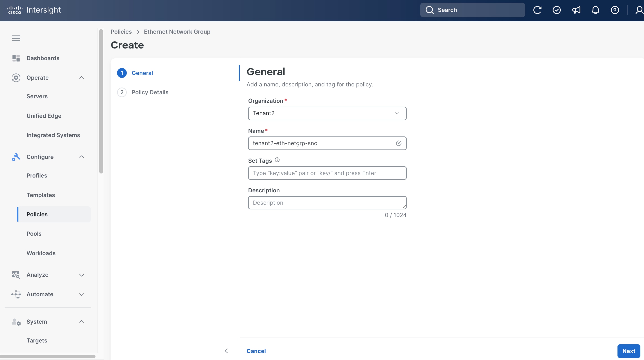Viewport: 644px width, 360px height.
Task: Go to Profiles under Configure
Action: click(37, 176)
